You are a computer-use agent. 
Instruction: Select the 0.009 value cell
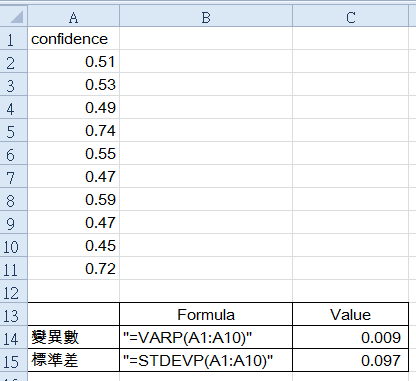(x=350, y=337)
